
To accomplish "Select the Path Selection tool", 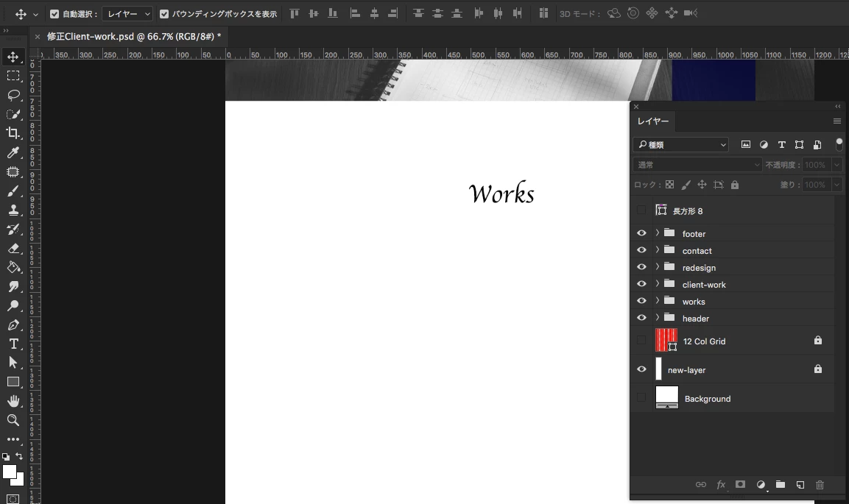I will [13, 363].
